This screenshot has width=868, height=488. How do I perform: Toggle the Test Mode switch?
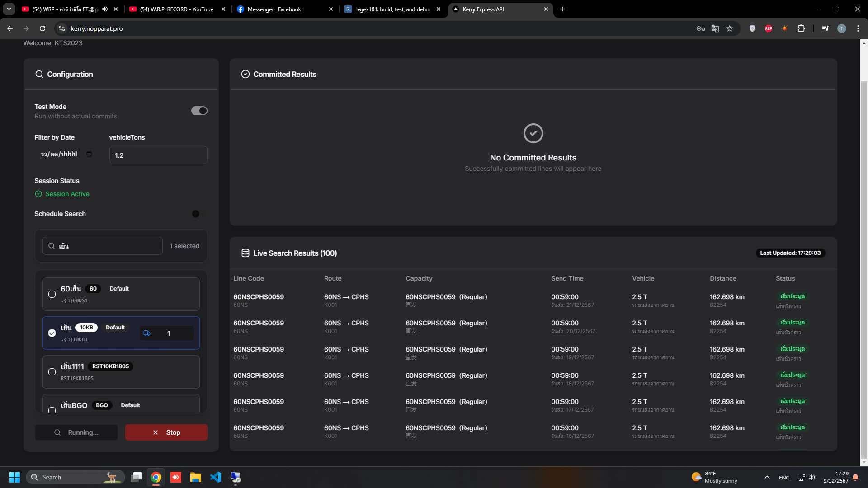(199, 111)
